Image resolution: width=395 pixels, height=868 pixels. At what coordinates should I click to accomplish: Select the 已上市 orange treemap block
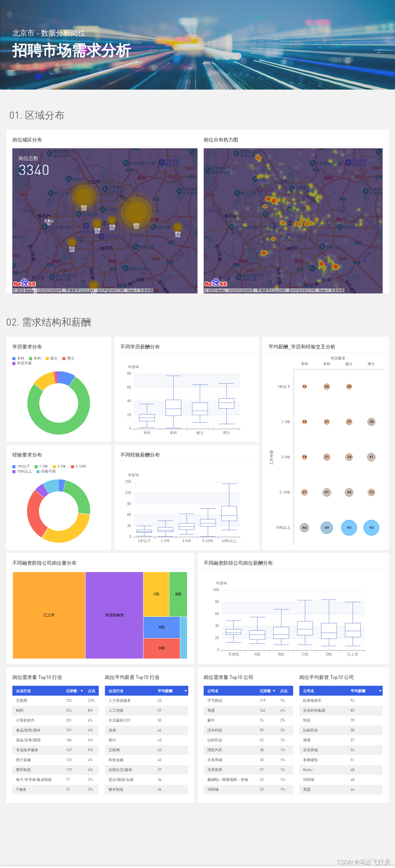pos(49,615)
